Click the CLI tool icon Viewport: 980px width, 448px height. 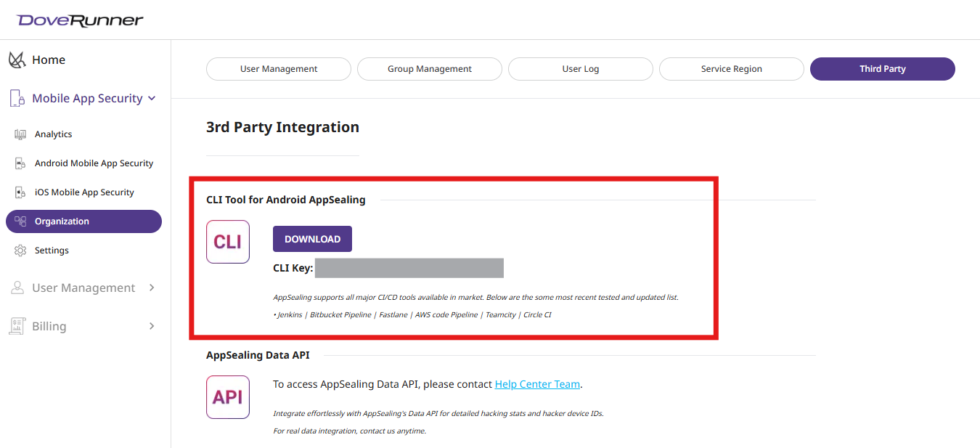coord(228,242)
